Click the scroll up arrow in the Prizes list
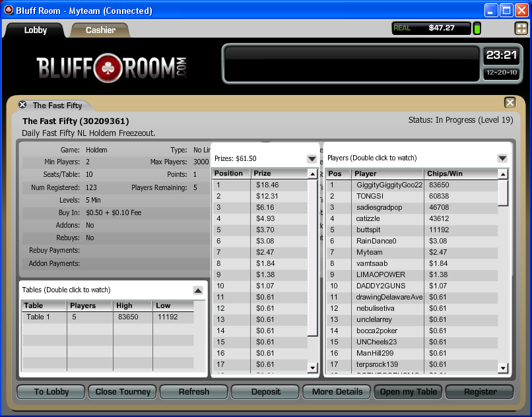 [312, 174]
